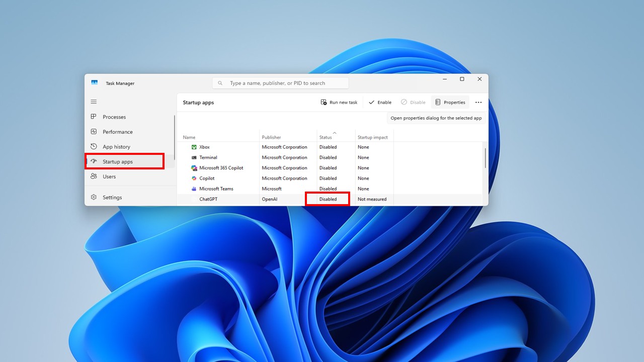The height and width of the screenshot is (362, 644).
Task: Open the Performance page
Action: click(x=117, y=132)
